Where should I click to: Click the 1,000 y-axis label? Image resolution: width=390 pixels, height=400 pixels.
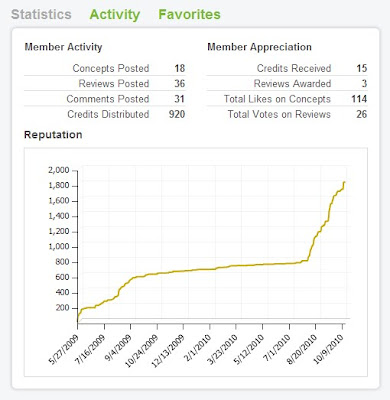(59, 247)
